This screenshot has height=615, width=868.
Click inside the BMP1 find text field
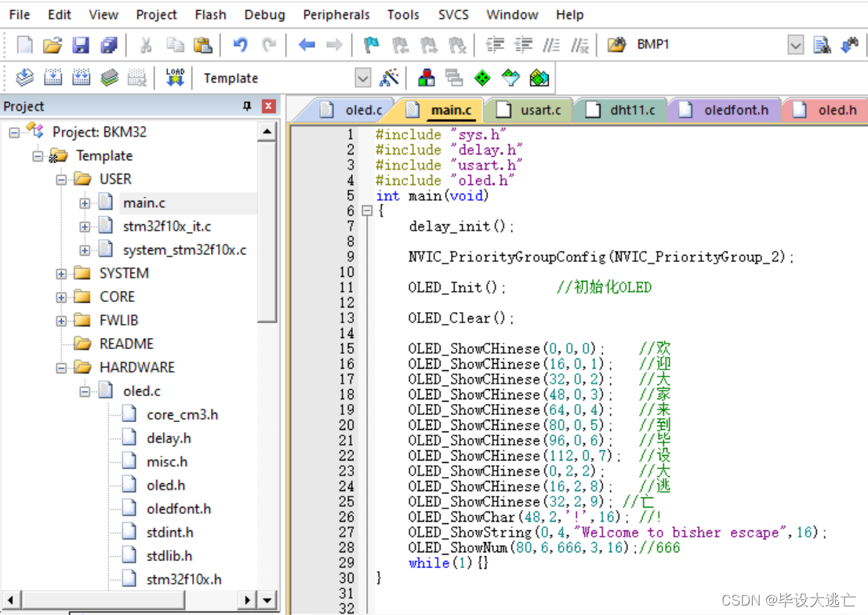710,45
